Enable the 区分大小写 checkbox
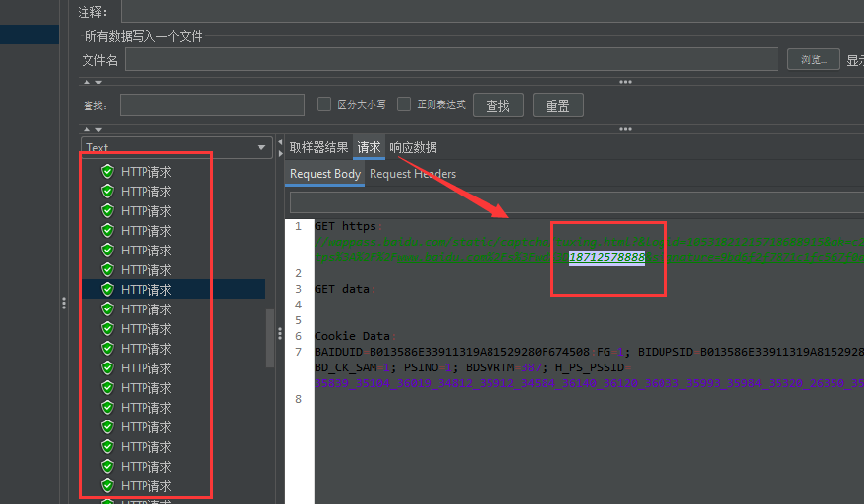 (324, 104)
